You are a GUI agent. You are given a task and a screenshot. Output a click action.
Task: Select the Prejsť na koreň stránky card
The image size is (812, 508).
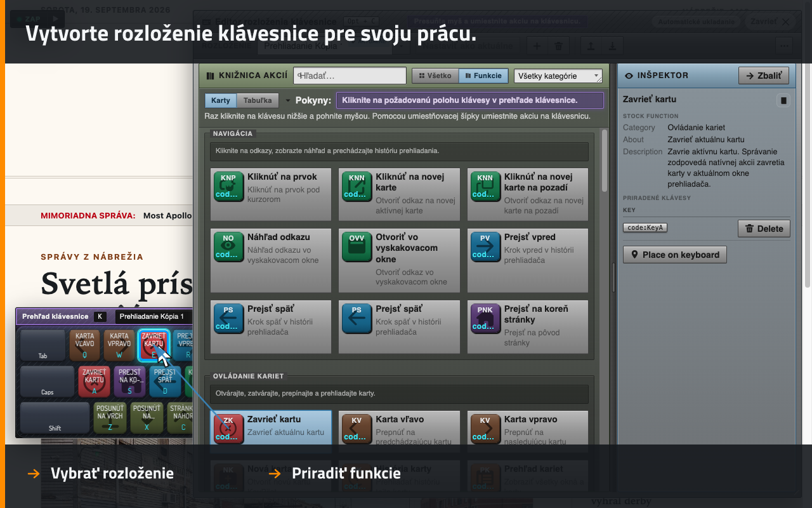coord(528,326)
